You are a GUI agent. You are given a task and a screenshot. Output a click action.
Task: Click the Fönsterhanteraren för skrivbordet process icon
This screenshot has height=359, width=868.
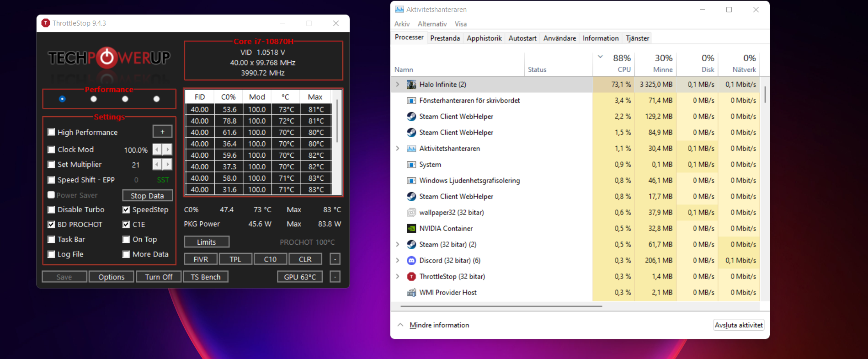tap(411, 101)
